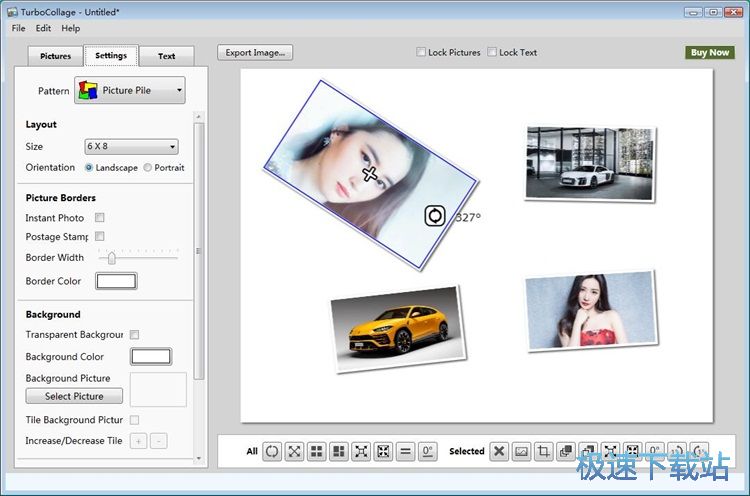Open the Text tab
This screenshot has height=496, width=750.
coord(166,56)
